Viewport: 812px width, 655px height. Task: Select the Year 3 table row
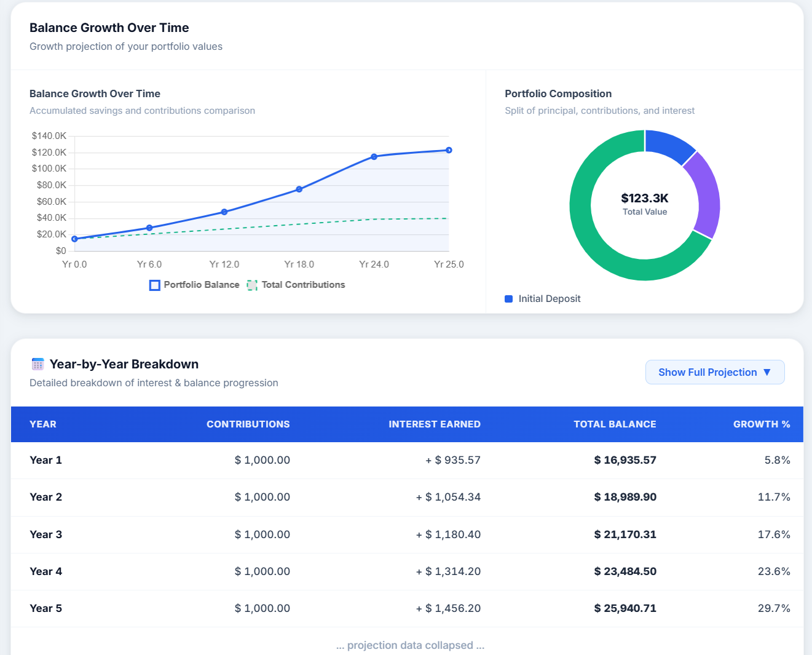[407, 534]
